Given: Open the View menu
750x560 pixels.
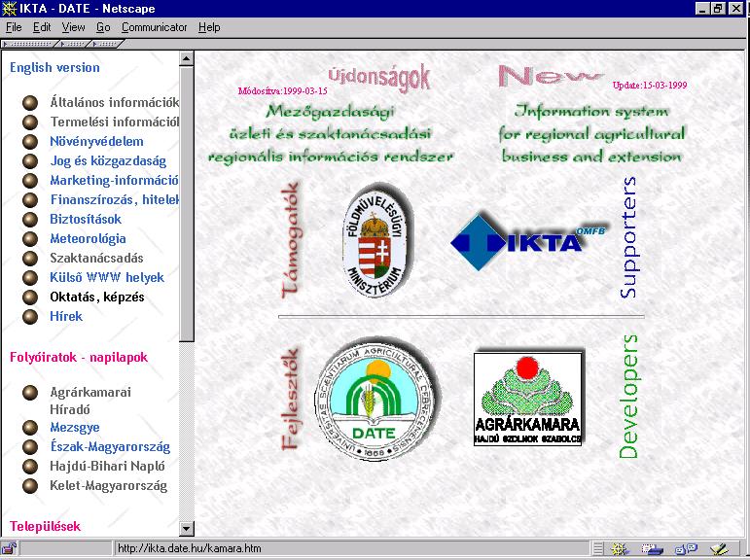Looking at the screenshot, I should tap(73, 27).
